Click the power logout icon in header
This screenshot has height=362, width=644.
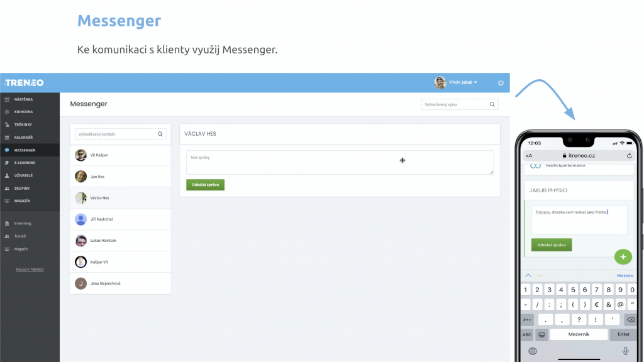[501, 82]
